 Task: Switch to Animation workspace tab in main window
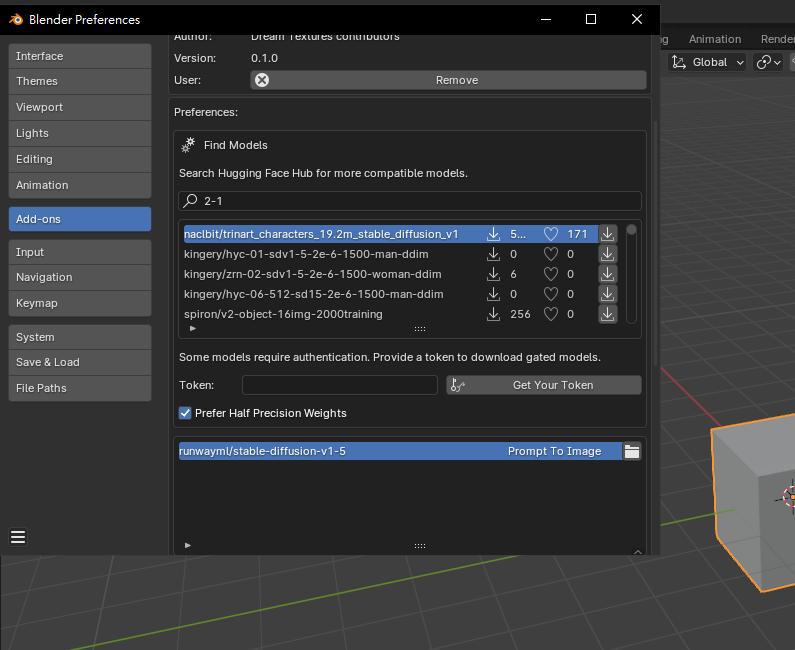tap(714, 39)
